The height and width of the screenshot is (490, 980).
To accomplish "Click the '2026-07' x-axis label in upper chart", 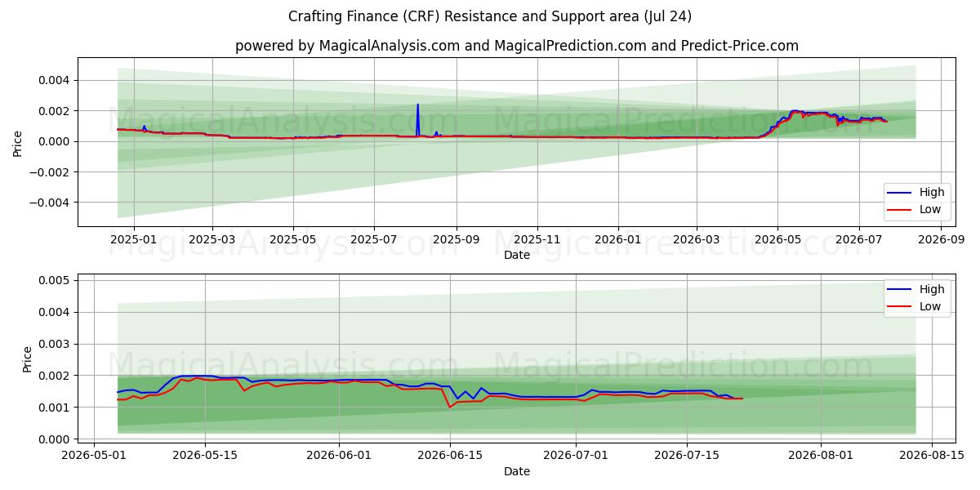I will [858, 239].
